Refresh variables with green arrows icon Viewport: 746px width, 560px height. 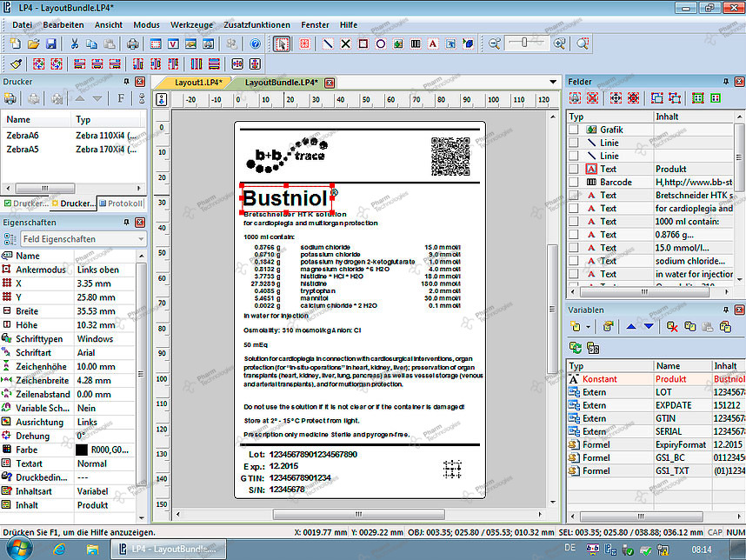pyautogui.click(x=576, y=348)
